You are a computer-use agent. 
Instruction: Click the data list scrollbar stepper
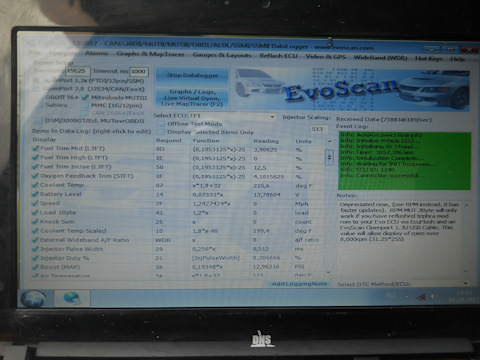[x=329, y=157]
